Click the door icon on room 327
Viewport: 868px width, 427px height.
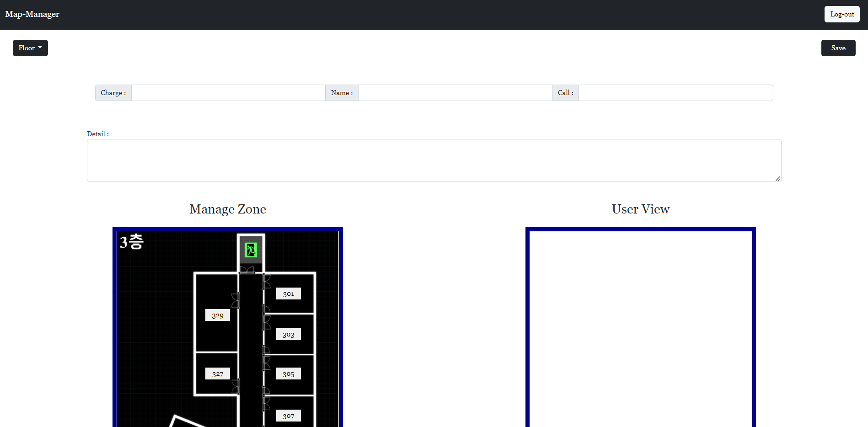(x=236, y=386)
